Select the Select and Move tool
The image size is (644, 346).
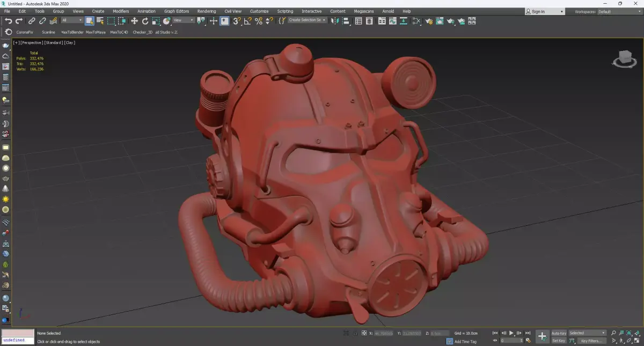134,21
